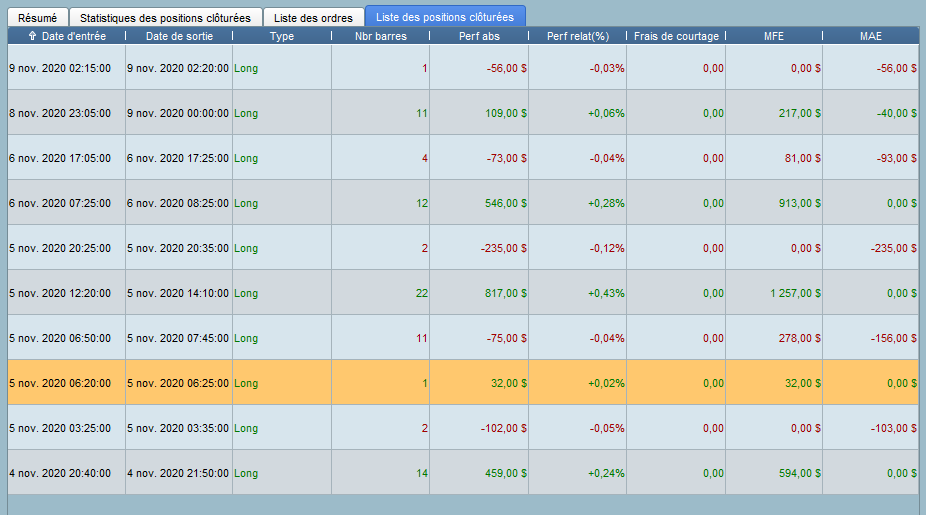Click the MAE column header

[870, 36]
